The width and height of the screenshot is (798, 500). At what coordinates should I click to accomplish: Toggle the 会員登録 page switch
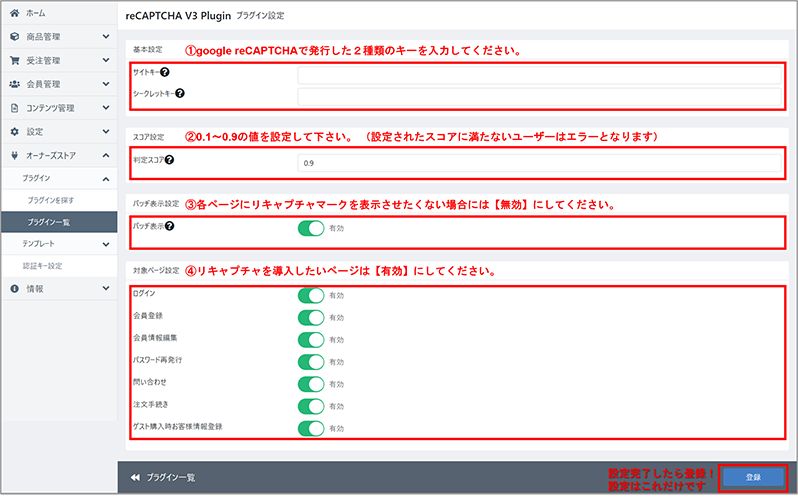[311, 318]
